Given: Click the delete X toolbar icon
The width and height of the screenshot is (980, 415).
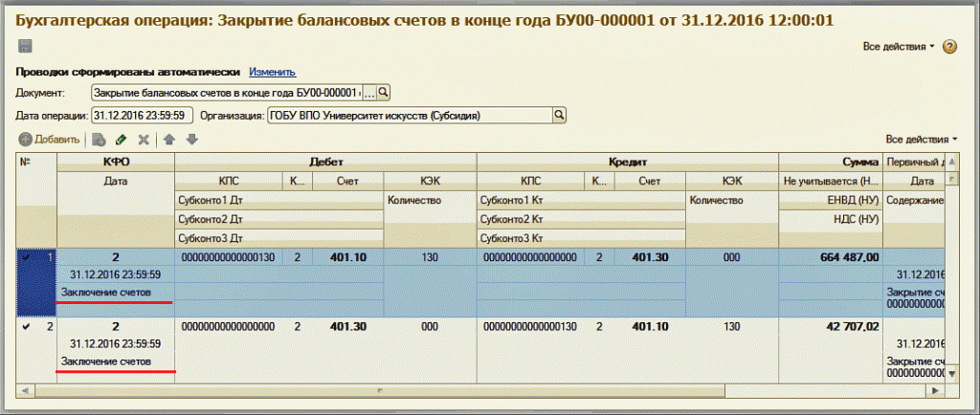Looking at the screenshot, I should (144, 140).
